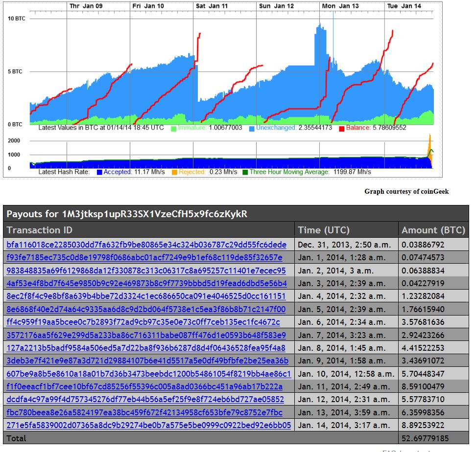This screenshot has height=452, width=476.
Task: Open transaction link starting with bfa116018c
Action: [x=146, y=245]
